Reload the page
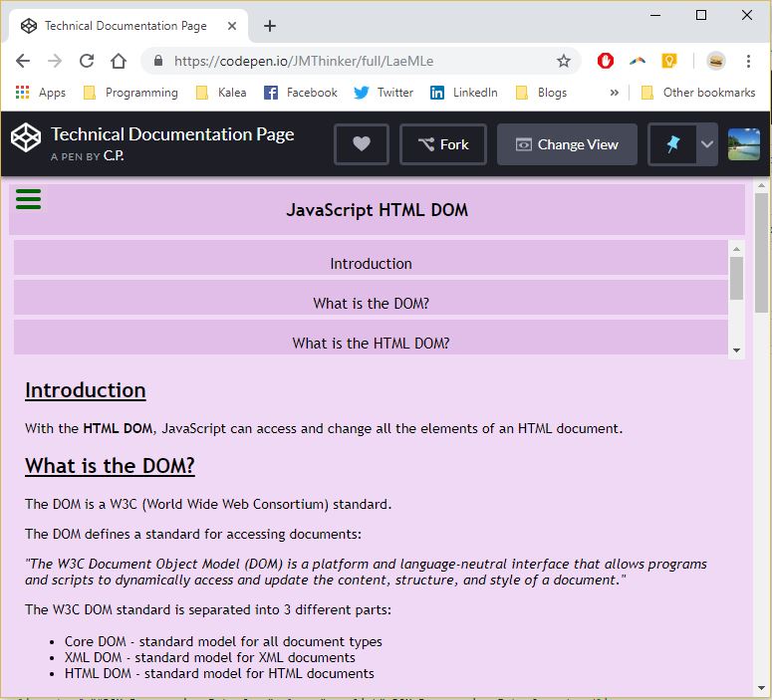The image size is (772, 700). (x=87, y=61)
